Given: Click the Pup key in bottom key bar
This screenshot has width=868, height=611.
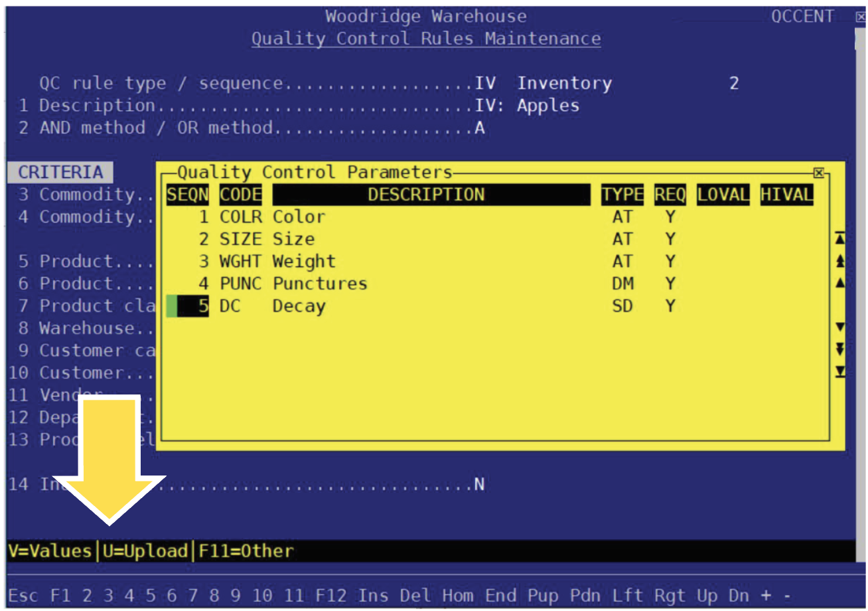Looking at the screenshot, I should click(543, 596).
